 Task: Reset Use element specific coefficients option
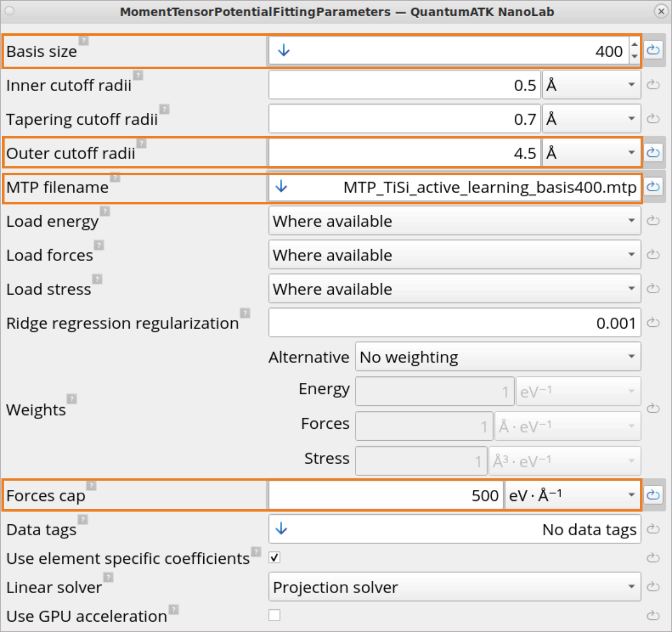[x=653, y=558]
